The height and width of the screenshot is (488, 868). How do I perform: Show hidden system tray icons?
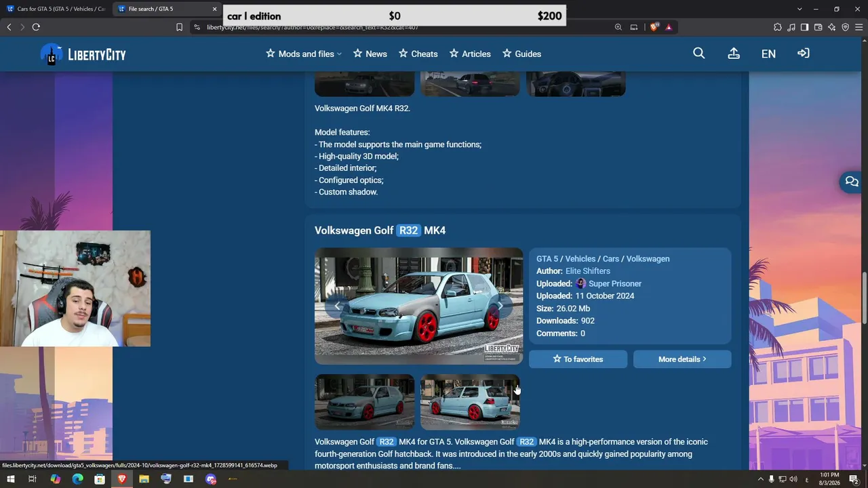[760, 479]
